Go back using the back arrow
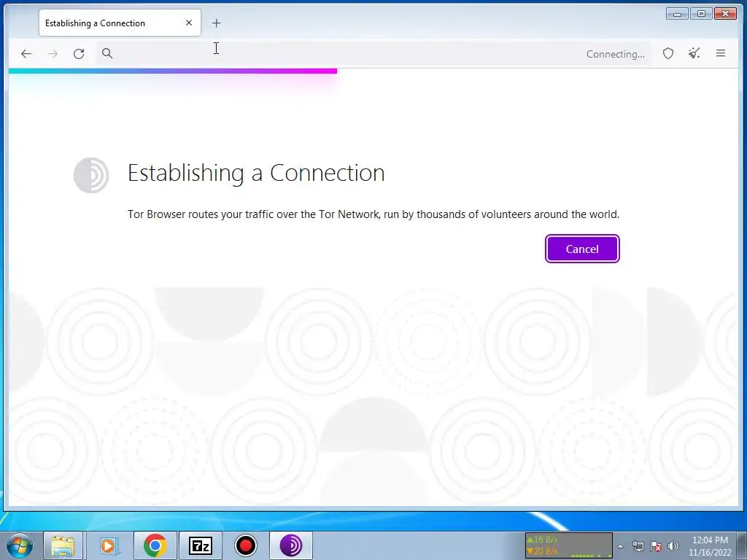This screenshot has height=560, width=747. pos(26,53)
